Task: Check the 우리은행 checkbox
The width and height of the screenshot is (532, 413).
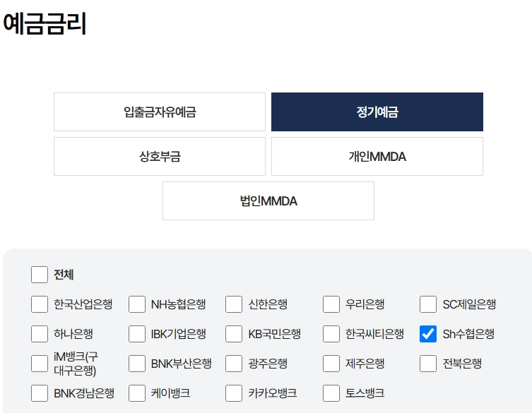Action: click(x=331, y=304)
